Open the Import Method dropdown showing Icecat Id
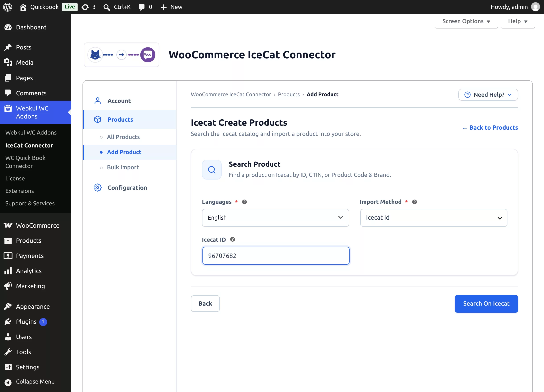The width and height of the screenshot is (544, 392). (x=433, y=218)
